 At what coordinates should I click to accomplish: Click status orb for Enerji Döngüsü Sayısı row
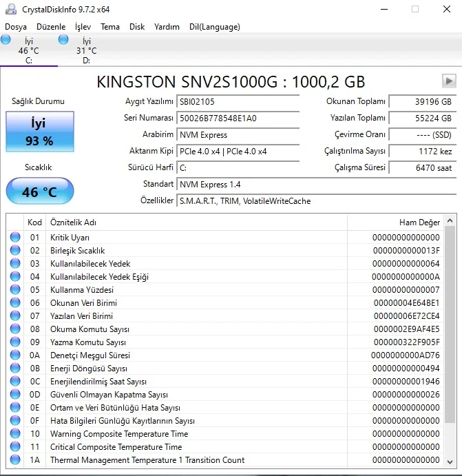point(15,369)
